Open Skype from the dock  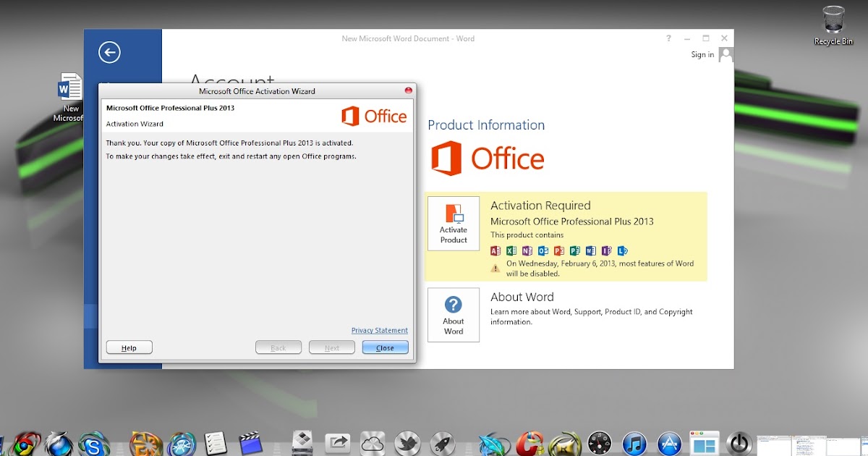(94, 444)
